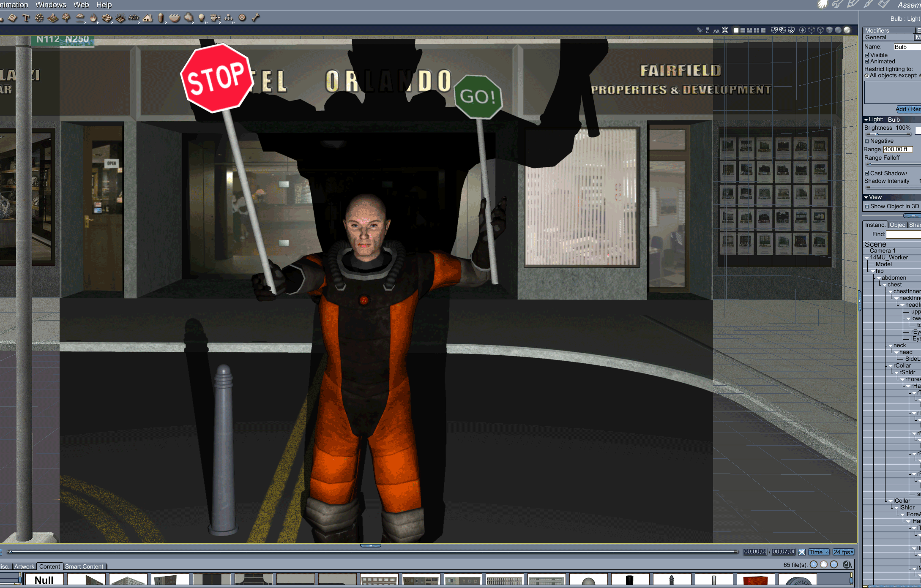The height and width of the screenshot is (588, 921).
Task: Enable the Negative light checkbox
Action: (867, 141)
